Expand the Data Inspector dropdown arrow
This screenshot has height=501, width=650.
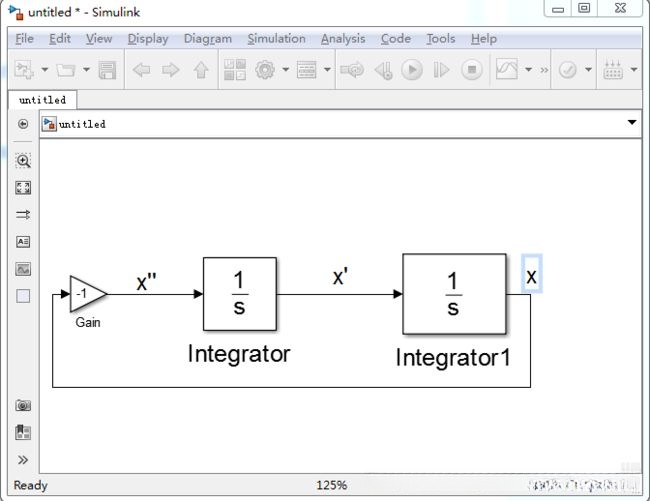[529, 69]
